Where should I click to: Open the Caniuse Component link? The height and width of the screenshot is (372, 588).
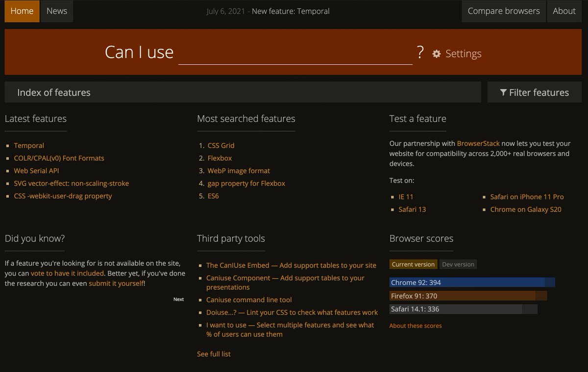(285, 282)
